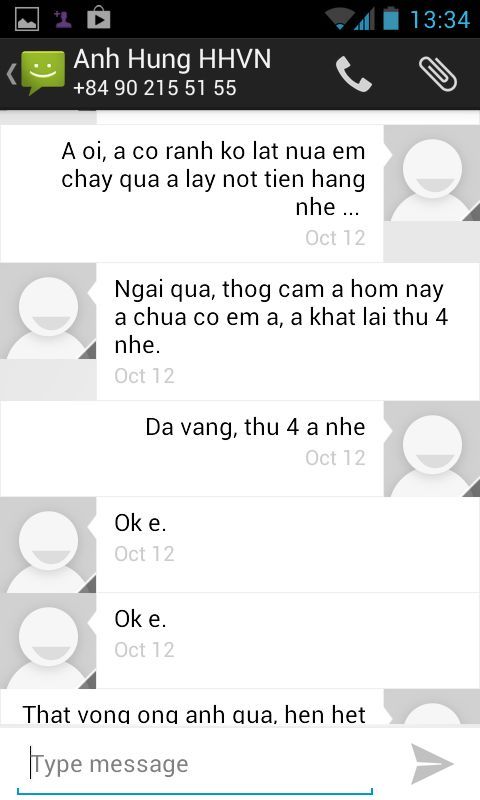
Task: Select the 'Da vang, thu 4 a nhe' message
Action: tap(192, 449)
